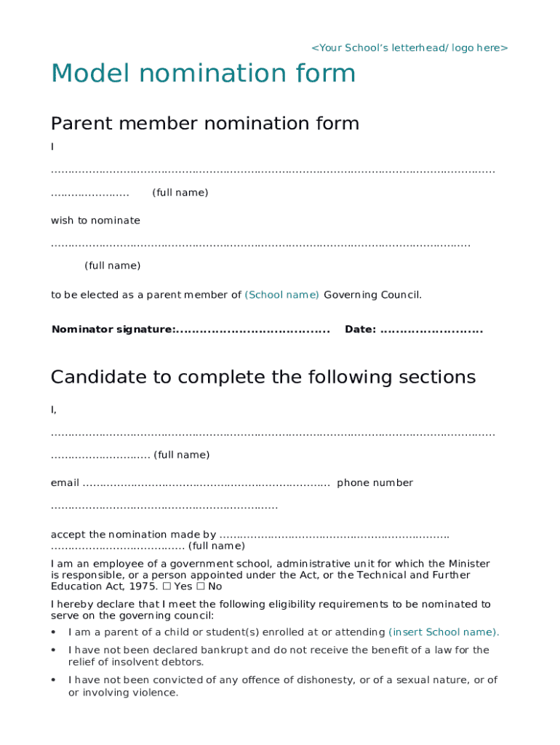Click the Date field dotted line

[431, 330]
